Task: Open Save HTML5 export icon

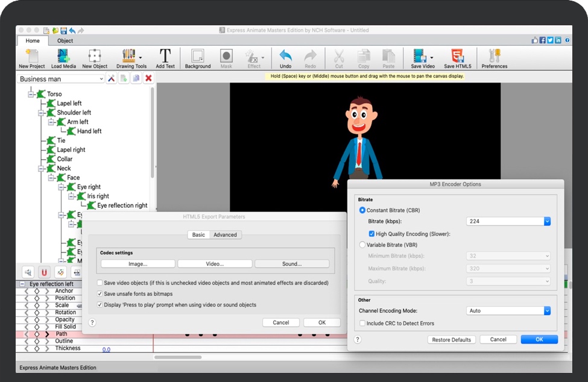Action: click(x=457, y=57)
